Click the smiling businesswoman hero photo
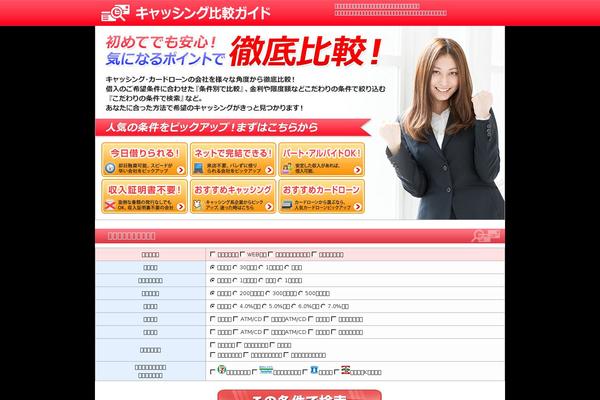 (x=444, y=128)
